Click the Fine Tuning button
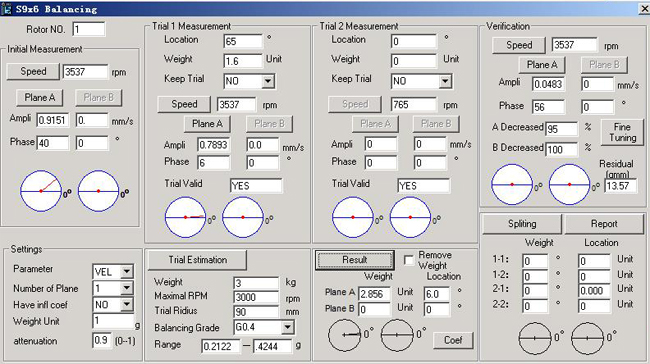 click(x=622, y=132)
